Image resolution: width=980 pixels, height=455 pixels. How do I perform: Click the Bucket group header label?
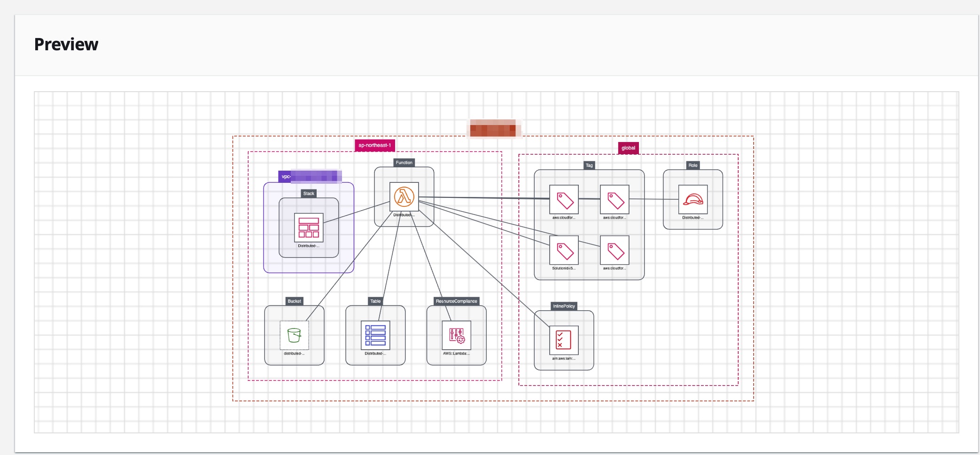coord(294,301)
